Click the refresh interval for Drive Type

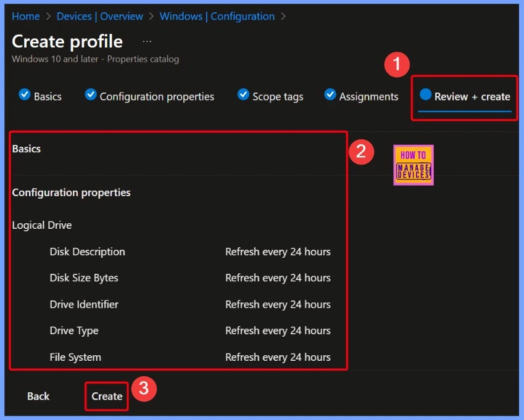coord(278,331)
